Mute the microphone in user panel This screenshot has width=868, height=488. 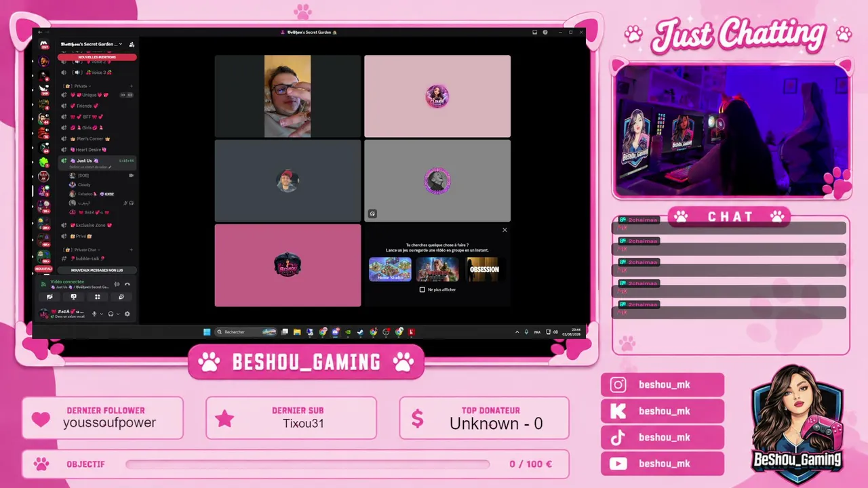point(94,314)
